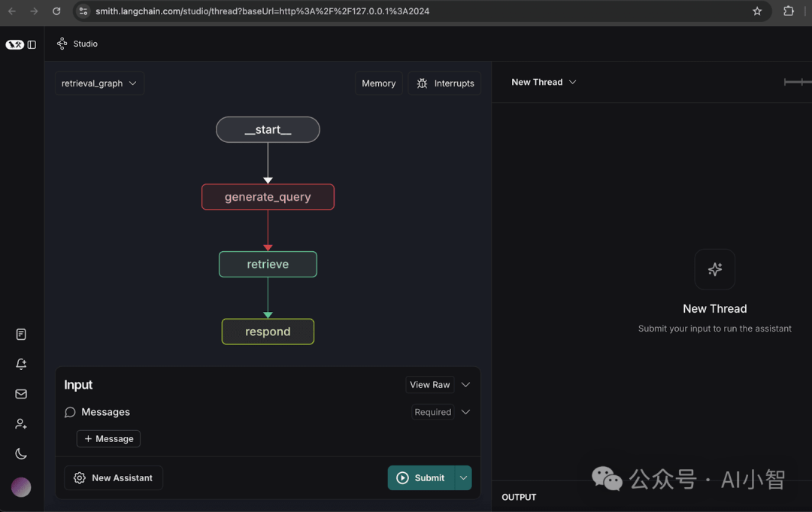
Task: Select the generate_query node in the graph
Action: 268,196
